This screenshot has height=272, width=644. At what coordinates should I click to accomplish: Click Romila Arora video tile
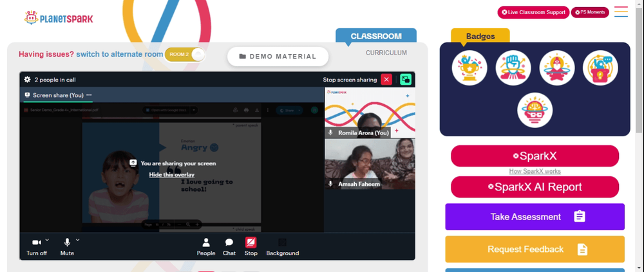(x=370, y=112)
